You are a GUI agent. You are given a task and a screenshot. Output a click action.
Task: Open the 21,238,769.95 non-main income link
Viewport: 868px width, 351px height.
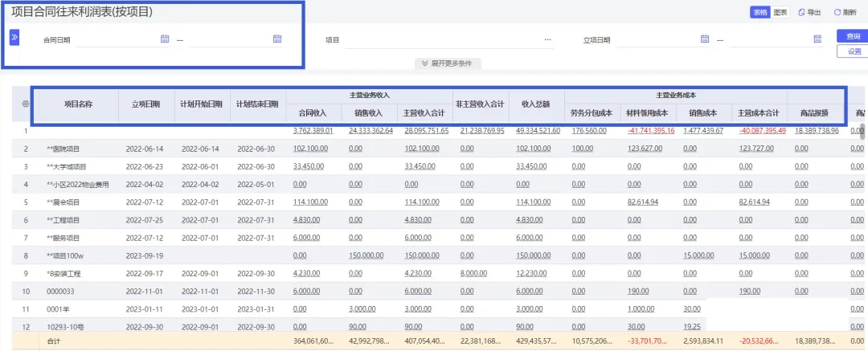pyautogui.click(x=482, y=131)
